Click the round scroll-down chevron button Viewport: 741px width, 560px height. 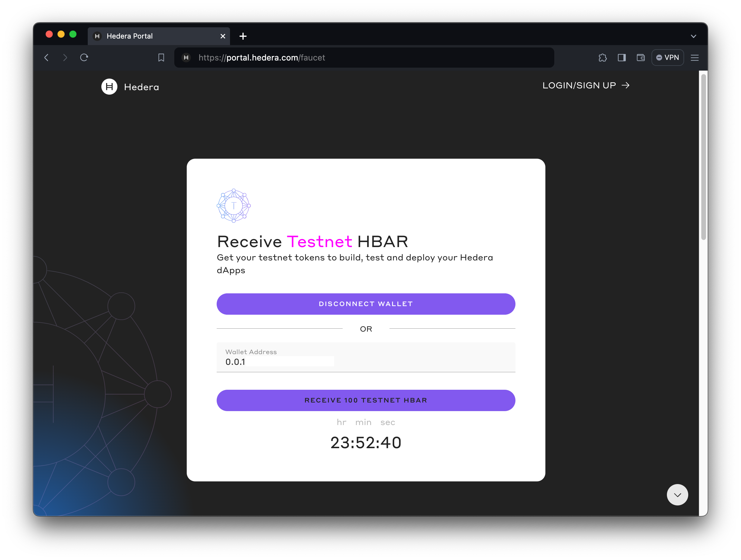tap(677, 495)
